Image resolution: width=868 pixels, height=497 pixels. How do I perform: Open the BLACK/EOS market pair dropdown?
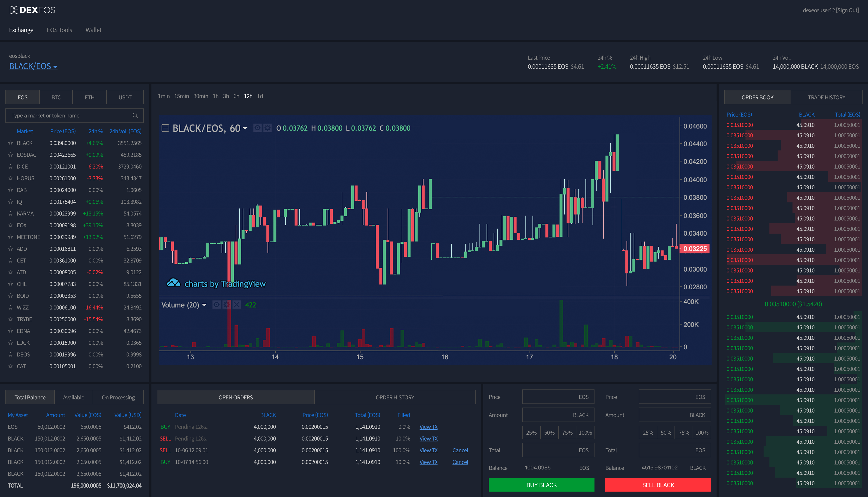[33, 66]
